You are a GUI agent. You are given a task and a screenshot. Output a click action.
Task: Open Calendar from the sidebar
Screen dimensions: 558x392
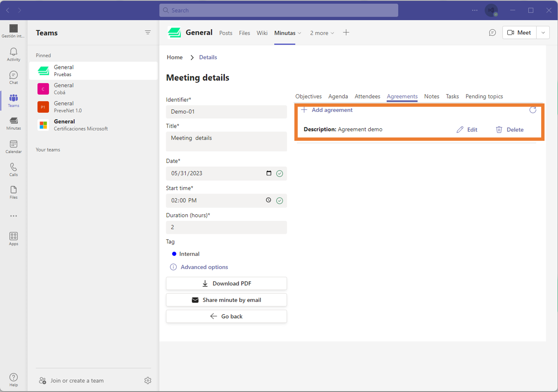13,147
